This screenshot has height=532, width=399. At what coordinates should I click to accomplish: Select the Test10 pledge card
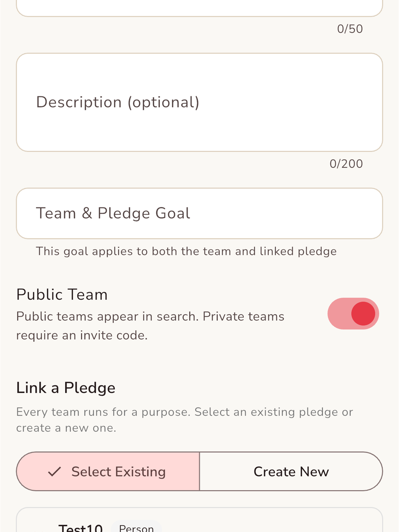199,520
